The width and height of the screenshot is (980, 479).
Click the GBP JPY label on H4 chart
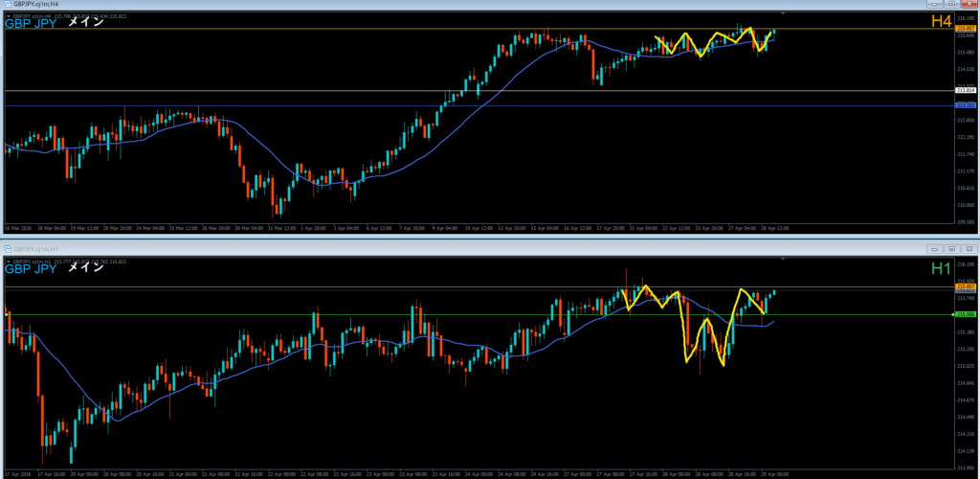[30, 24]
